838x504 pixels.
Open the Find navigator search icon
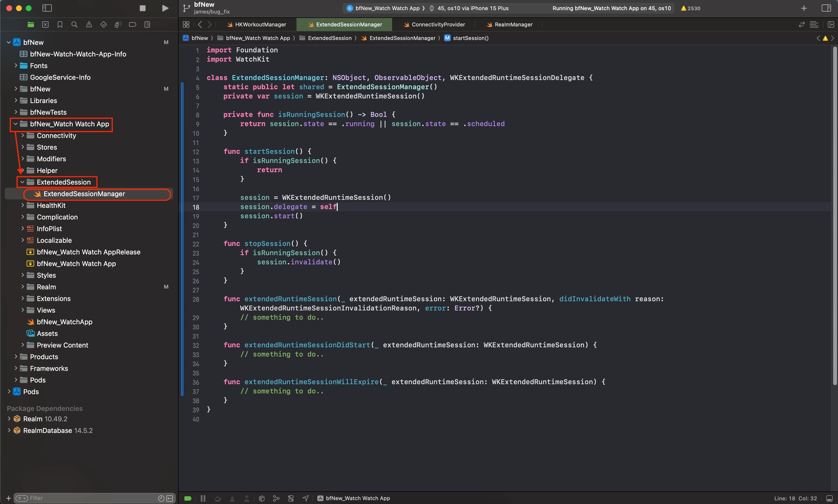pyautogui.click(x=74, y=25)
